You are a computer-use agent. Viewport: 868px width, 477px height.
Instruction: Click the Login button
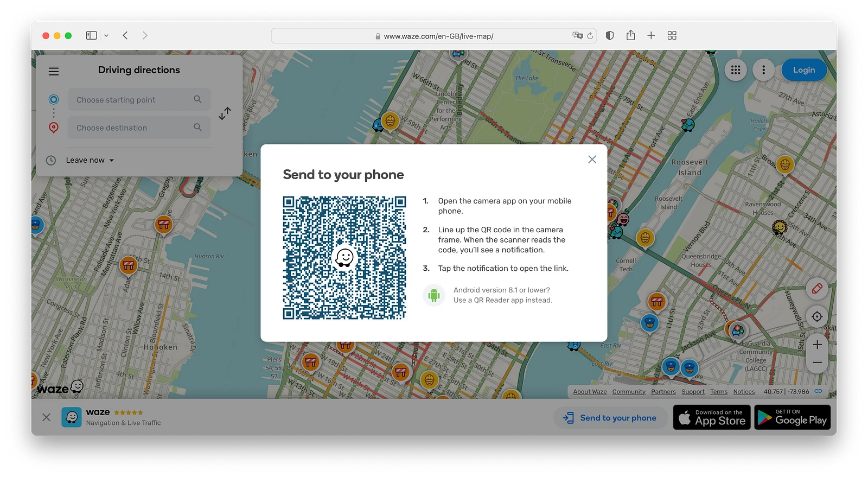[x=804, y=69]
